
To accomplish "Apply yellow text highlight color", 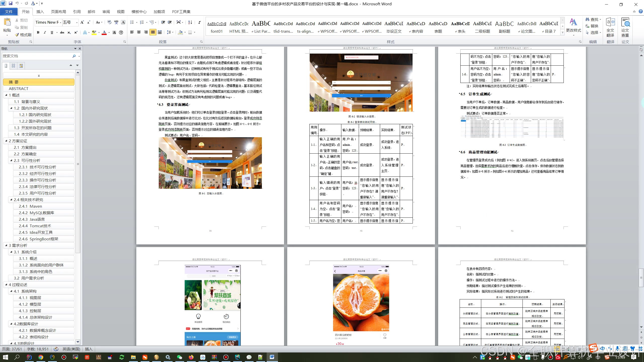I will (94, 32).
